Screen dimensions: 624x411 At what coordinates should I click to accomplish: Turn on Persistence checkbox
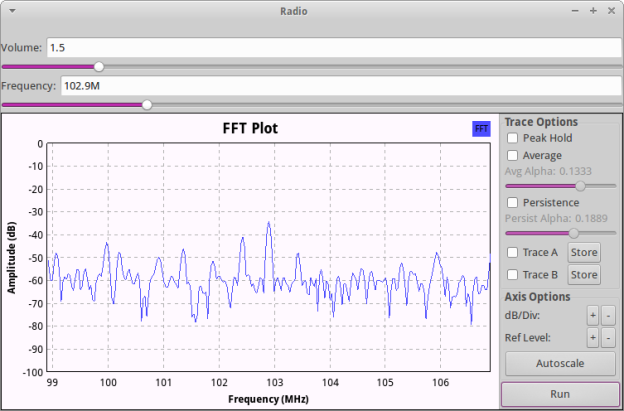click(x=512, y=203)
